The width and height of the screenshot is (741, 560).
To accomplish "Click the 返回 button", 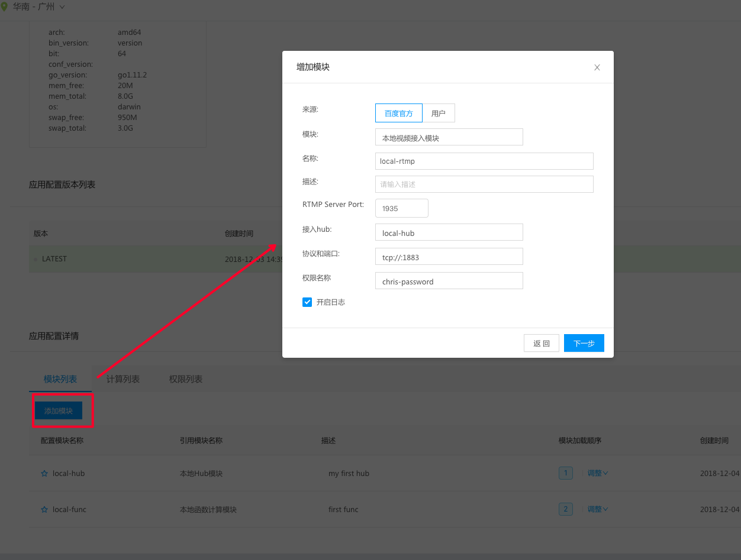I will pos(541,343).
